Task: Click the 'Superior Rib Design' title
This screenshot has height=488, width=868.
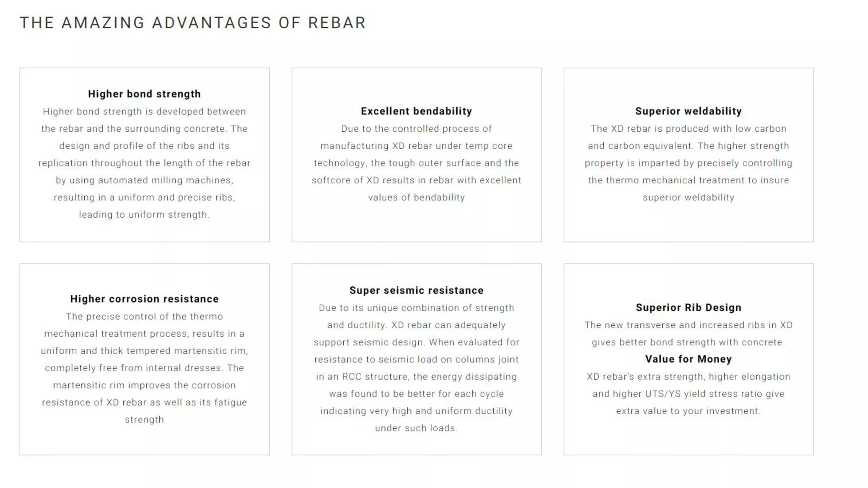Action: click(689, 308)
